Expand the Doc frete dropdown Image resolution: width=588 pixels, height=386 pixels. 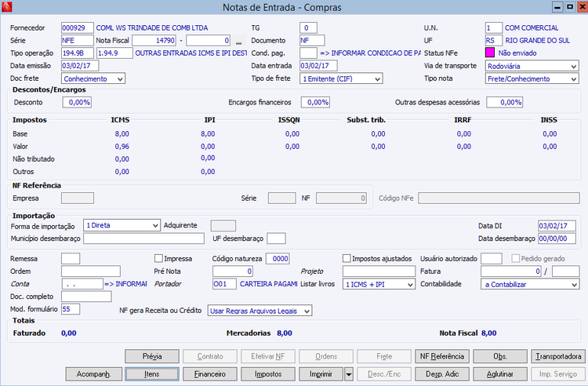click(119, 78)
